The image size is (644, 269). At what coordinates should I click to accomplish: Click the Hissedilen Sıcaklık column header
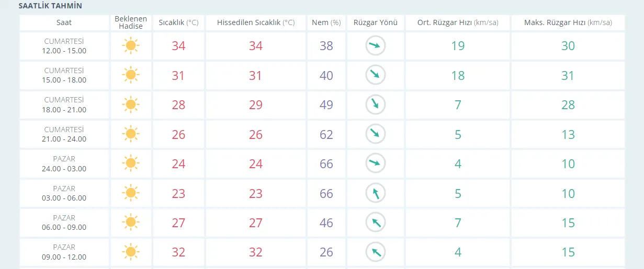255,22
